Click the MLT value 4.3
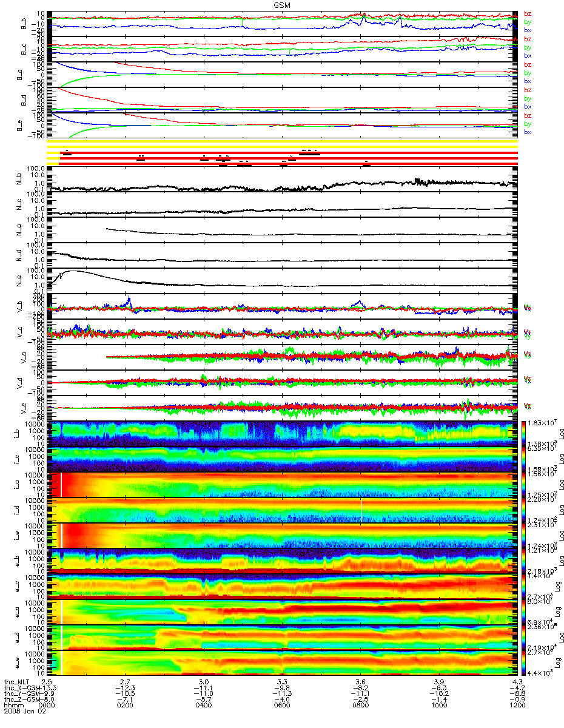 click(519, 682)
